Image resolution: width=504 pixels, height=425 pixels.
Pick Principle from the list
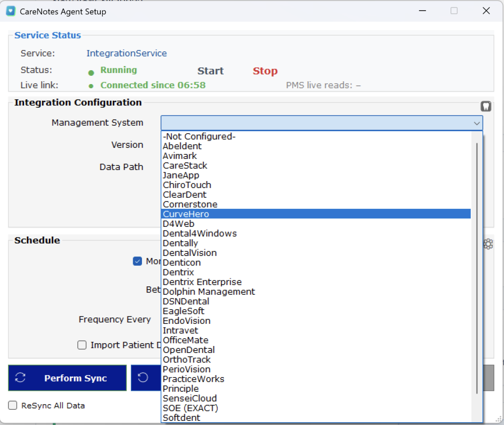316,389
